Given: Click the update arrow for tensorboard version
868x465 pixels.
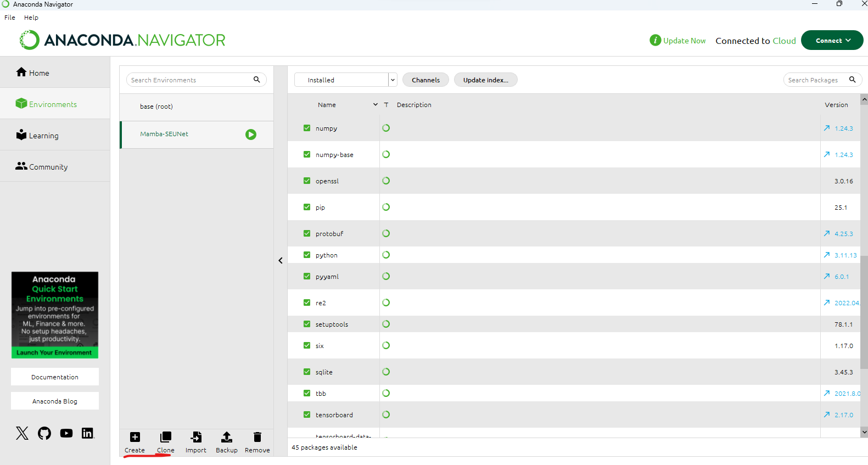Looking at the screenshot, I should [827, 414].
